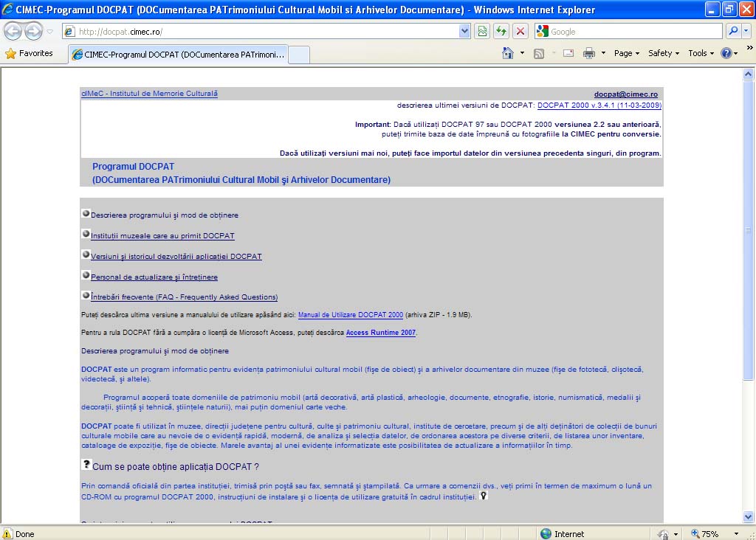
Task: Click the bullet icon beside Întrebări frecvente
Action: pyautogui.click(x=86, y=295)
